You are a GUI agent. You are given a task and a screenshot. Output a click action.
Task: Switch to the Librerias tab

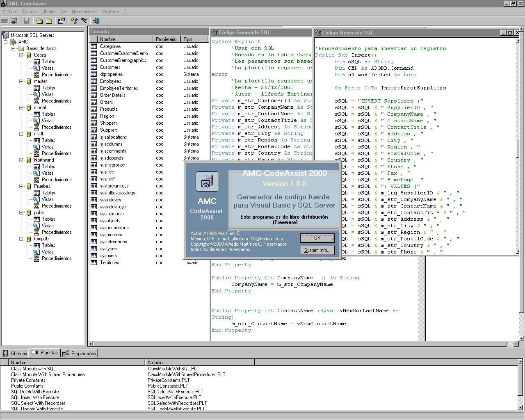(15, 353)
